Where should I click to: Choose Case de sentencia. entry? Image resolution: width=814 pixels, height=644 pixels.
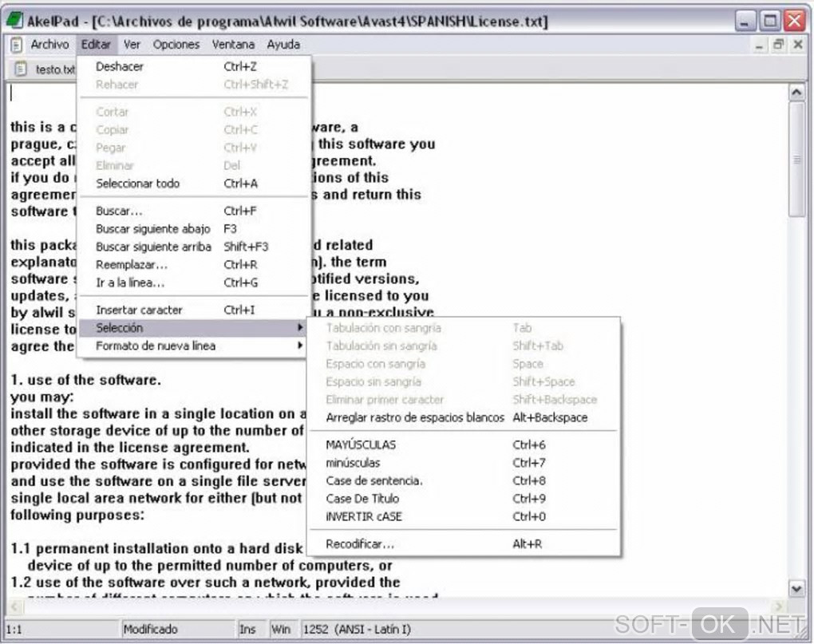(x=464, y=481)
